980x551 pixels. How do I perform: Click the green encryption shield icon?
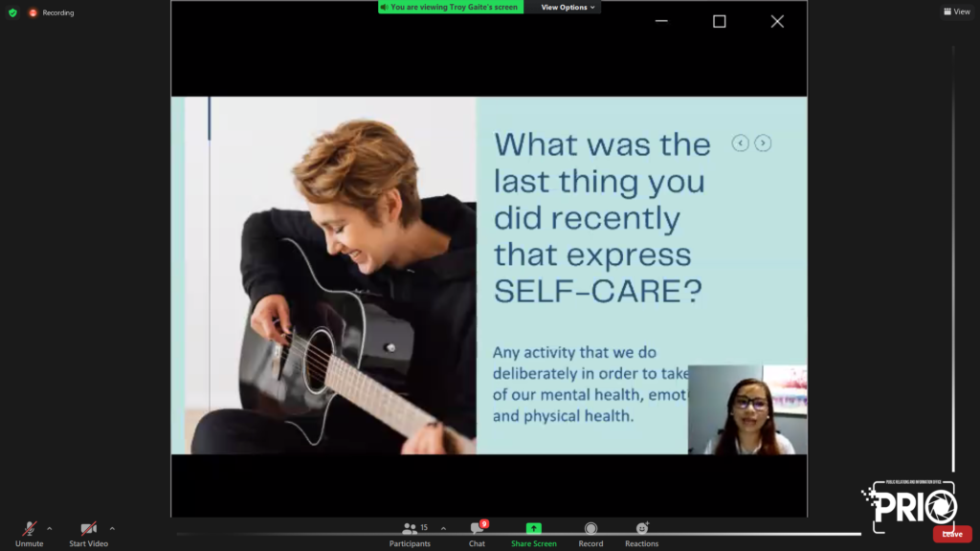coord(12,12)
